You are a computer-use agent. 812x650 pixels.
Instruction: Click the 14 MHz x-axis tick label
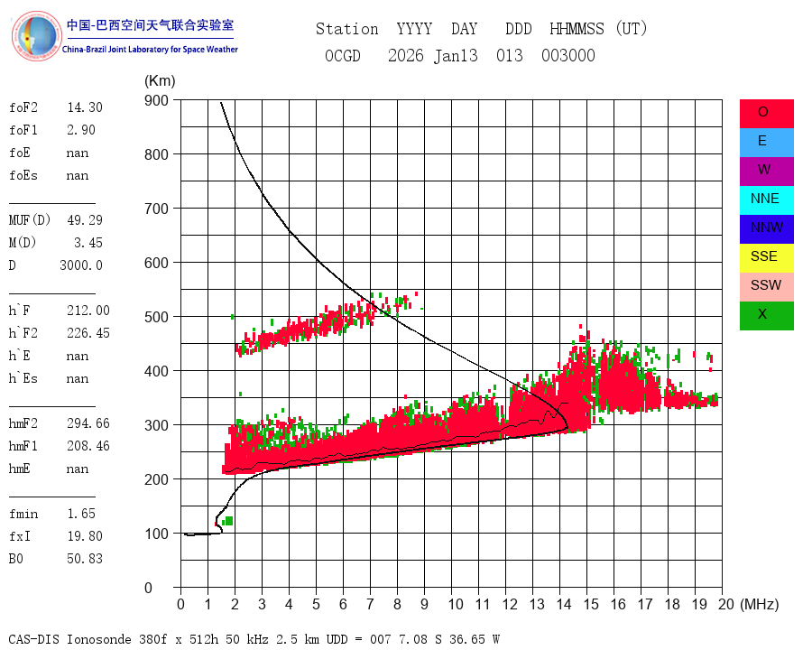(563, 604)
